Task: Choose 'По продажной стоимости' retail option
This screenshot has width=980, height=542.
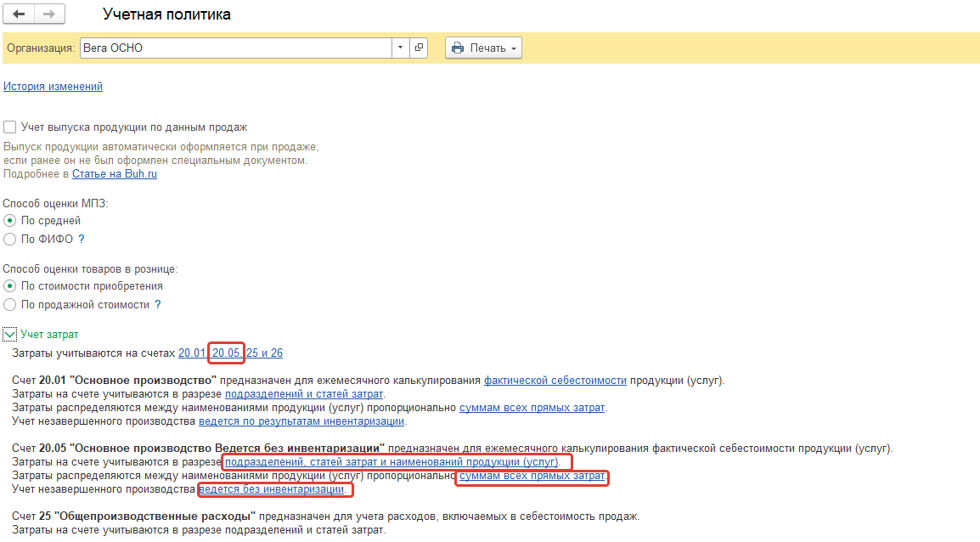Action: point(10,305)
